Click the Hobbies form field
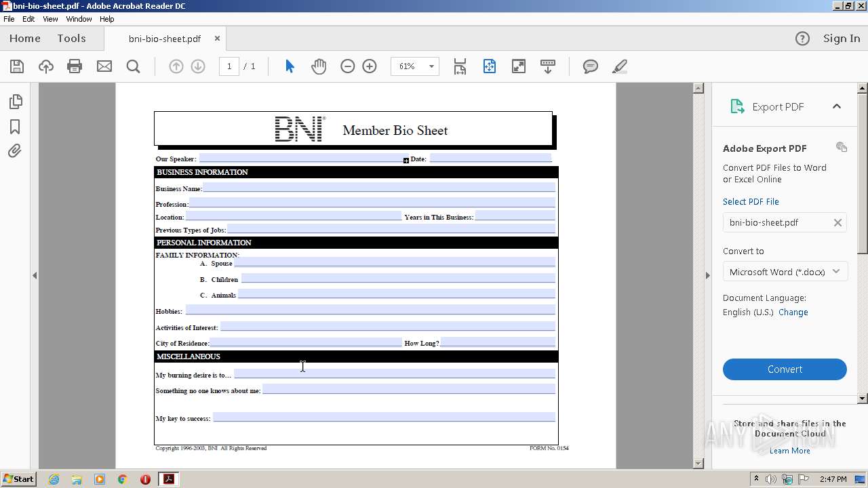 pos(370,310)
